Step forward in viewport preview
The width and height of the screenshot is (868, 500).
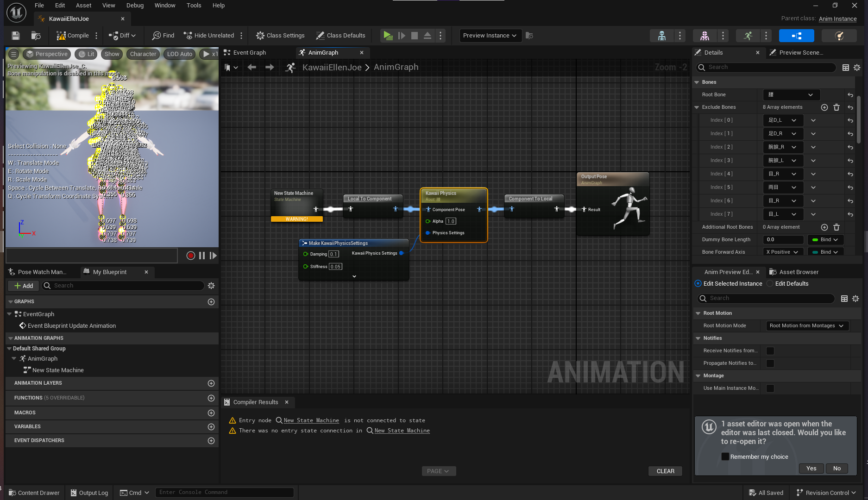pos(213,256)
